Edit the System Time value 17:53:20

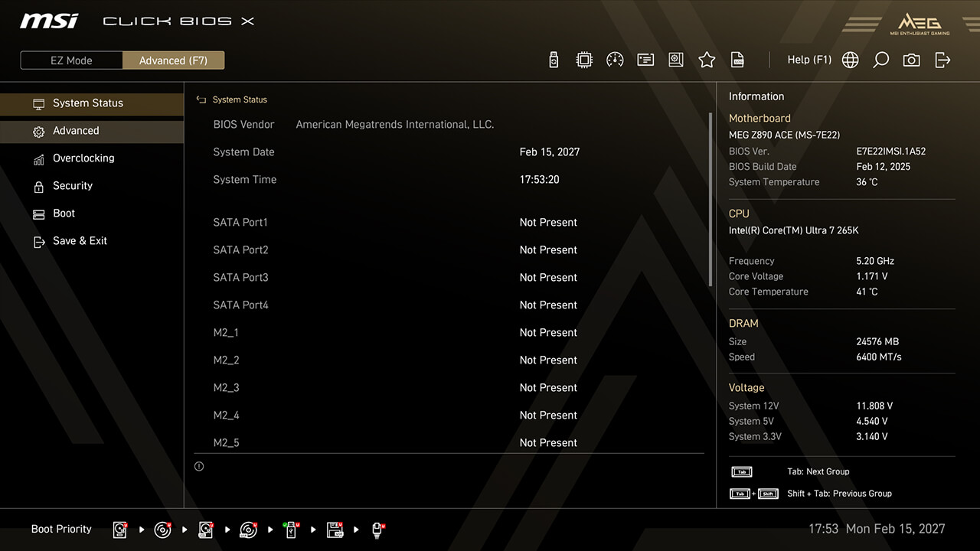540,180
